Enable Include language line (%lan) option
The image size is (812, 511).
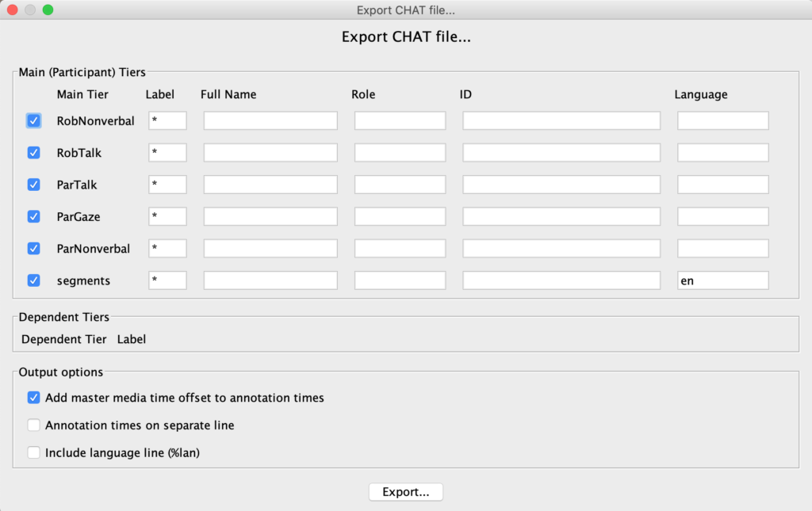tap(33, 452)
